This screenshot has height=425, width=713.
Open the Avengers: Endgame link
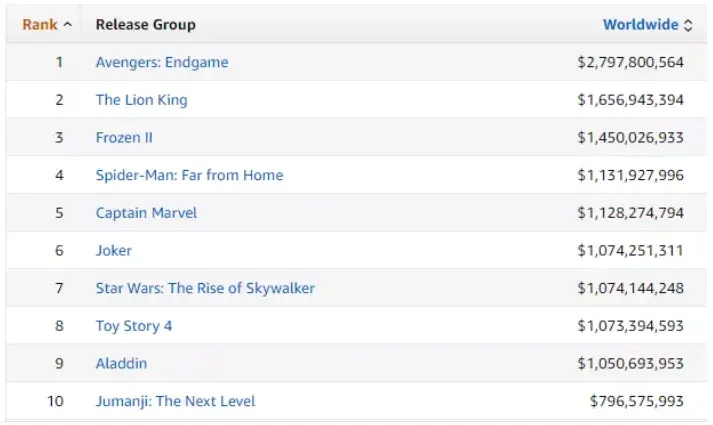click(162, 62)
